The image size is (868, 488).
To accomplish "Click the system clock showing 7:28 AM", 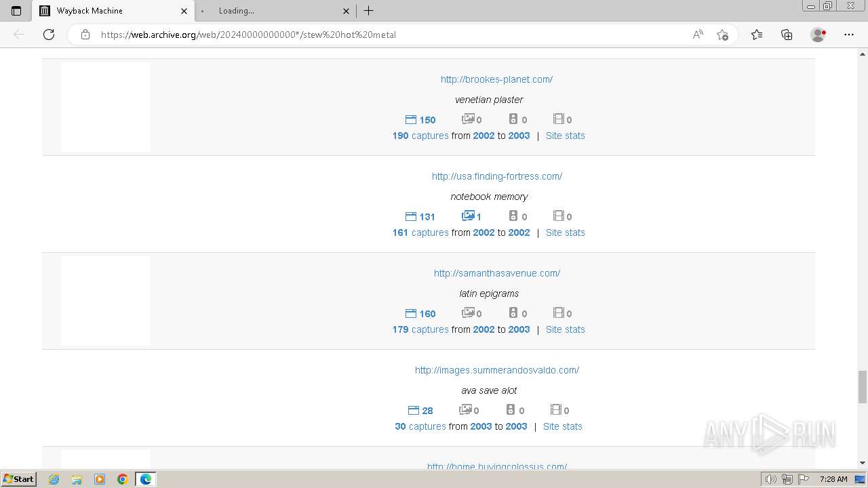I will (833, 479).
